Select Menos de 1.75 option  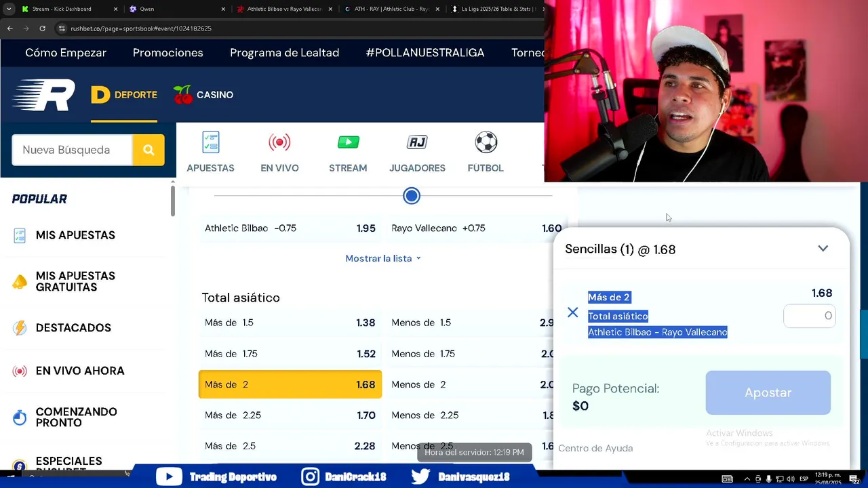(469, 354)
